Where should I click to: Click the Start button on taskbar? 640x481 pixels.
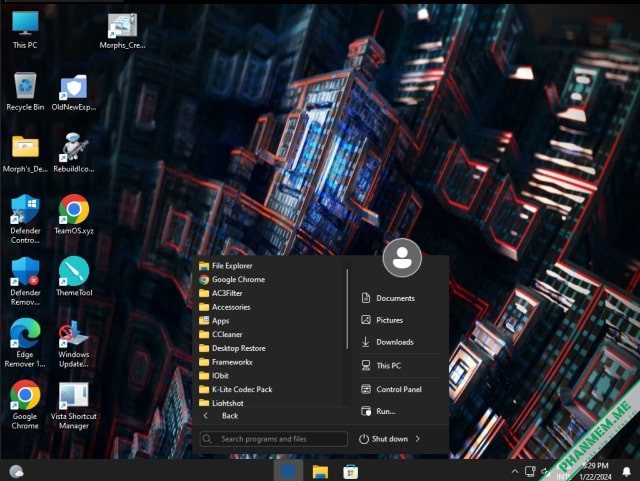click(288, 471)
